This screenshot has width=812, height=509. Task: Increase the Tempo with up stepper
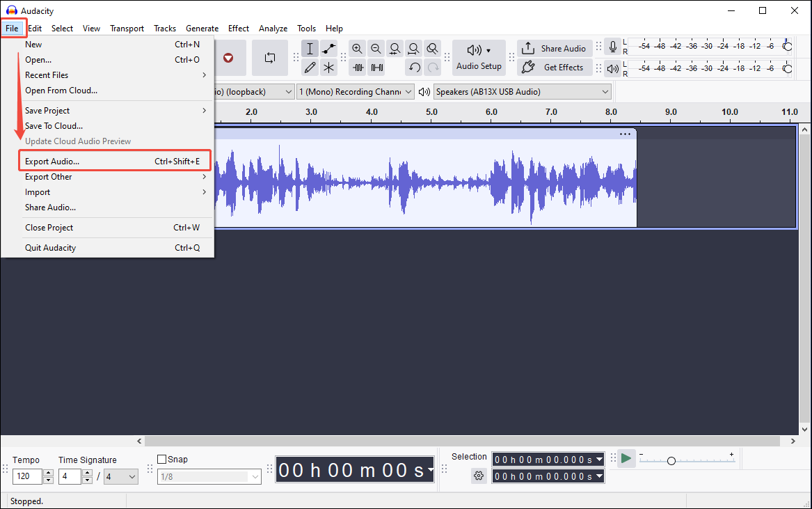[48, 473]
